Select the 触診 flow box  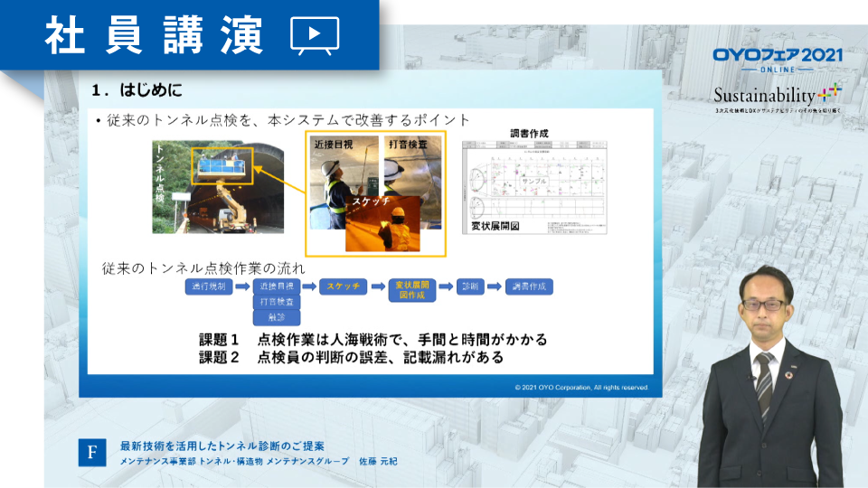point(277,317)
